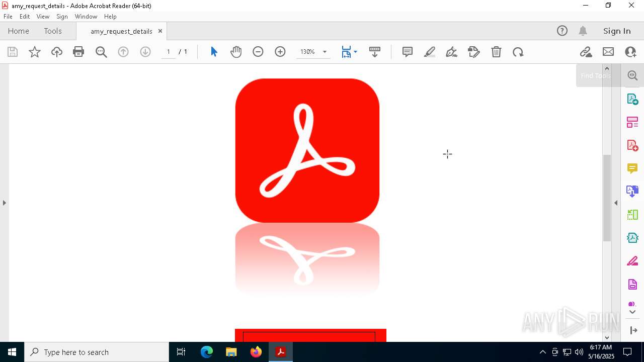
Task: Open Export PDF tool in right pane
Action: tap(632, 99)
